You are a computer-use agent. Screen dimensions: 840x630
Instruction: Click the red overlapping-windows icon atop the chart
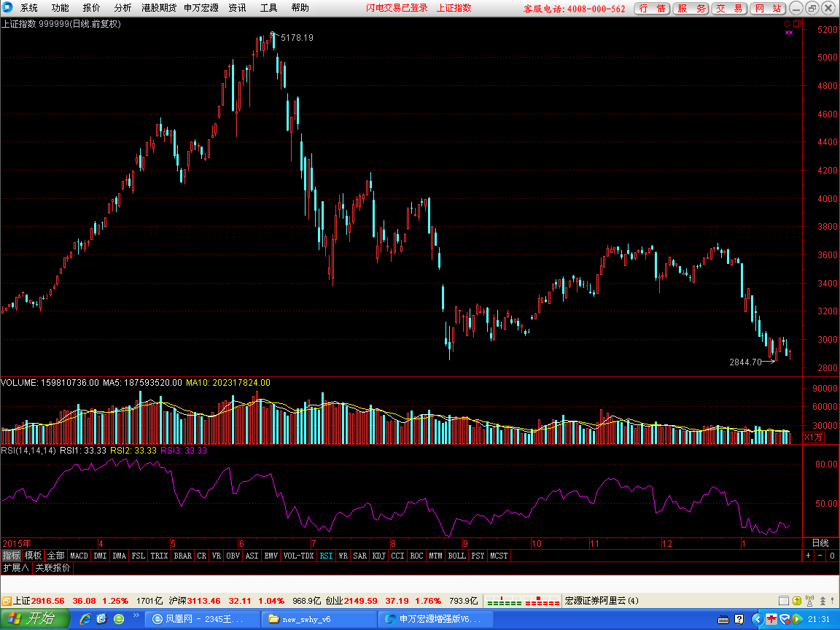797,23
